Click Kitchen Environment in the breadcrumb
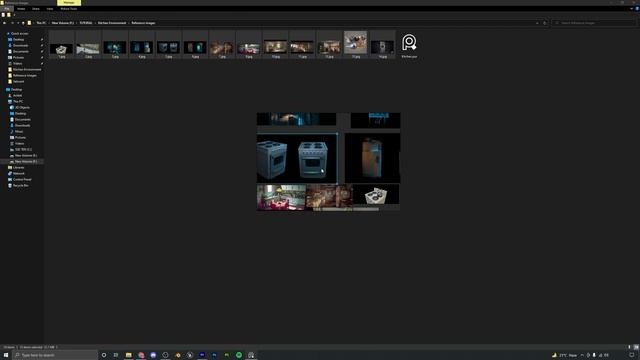 tap(112, 23)
